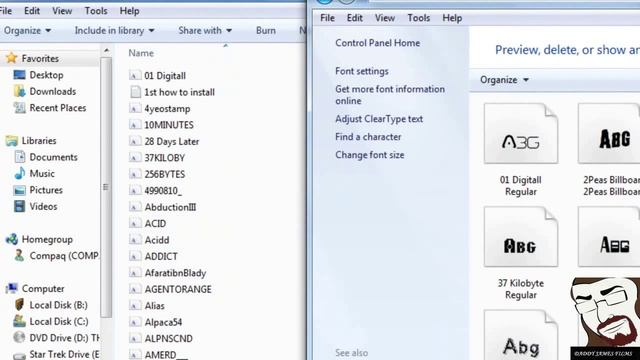Select the ALPNSCND file name
This screenshot has width=640, height=360.
coord(169,338)
